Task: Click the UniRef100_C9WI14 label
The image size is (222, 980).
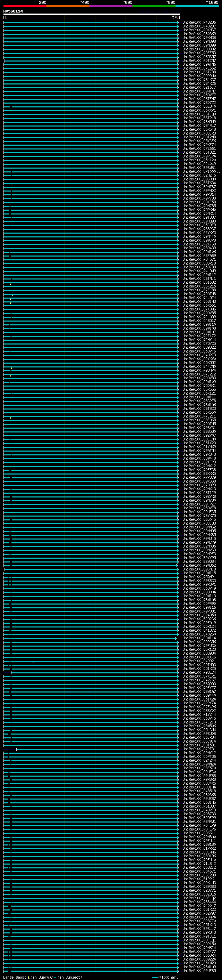Action: [x=199, y=638]
